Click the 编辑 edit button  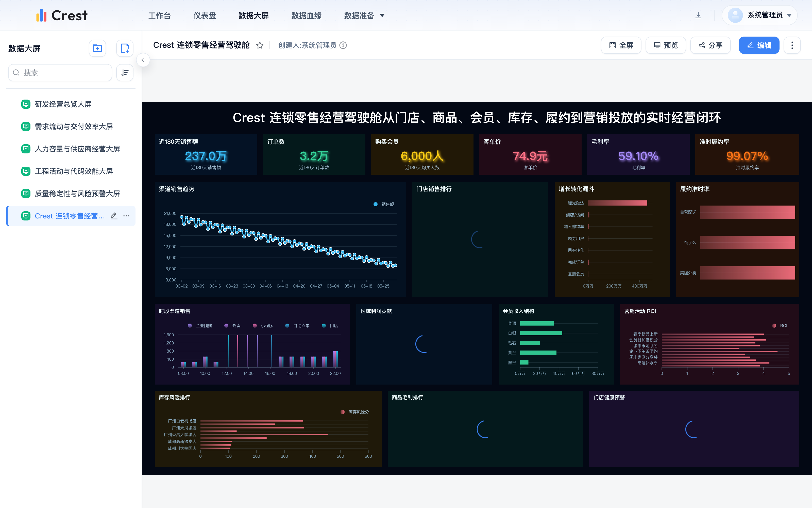[759, 45]
